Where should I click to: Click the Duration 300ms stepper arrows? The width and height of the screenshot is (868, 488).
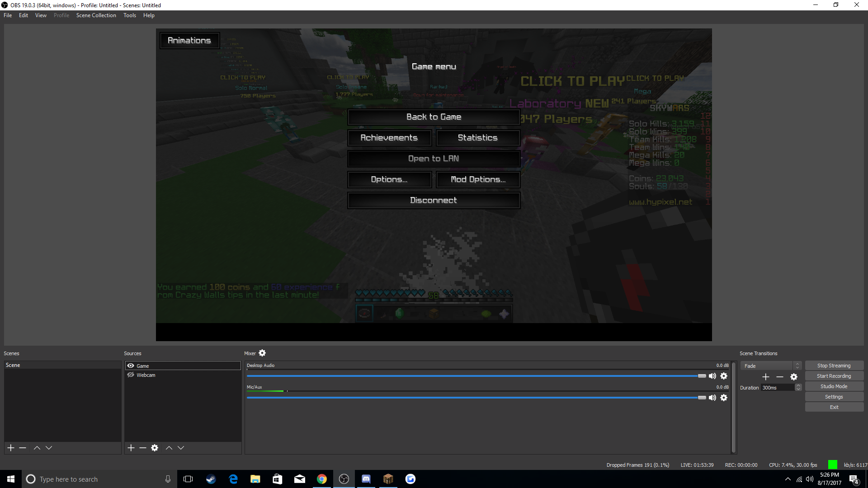(x=798, y=388)
